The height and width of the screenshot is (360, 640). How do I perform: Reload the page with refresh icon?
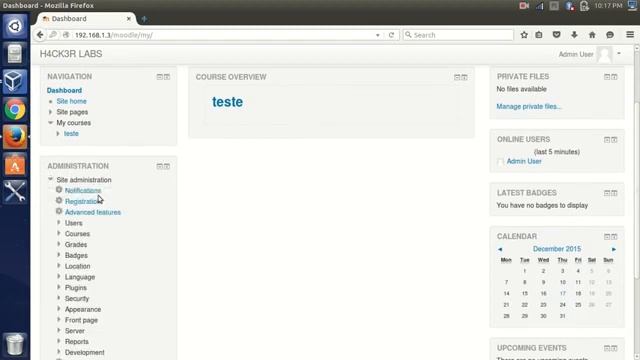(391, 35)
